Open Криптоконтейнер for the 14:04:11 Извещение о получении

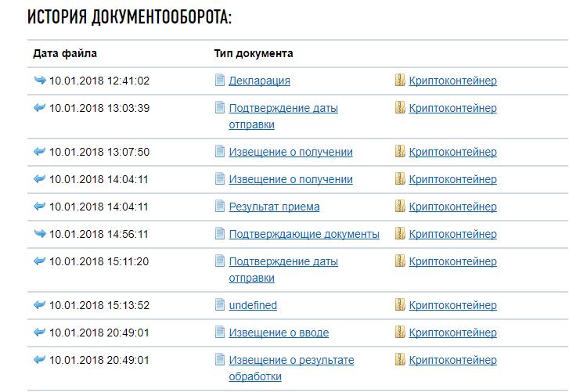[452, 179]
